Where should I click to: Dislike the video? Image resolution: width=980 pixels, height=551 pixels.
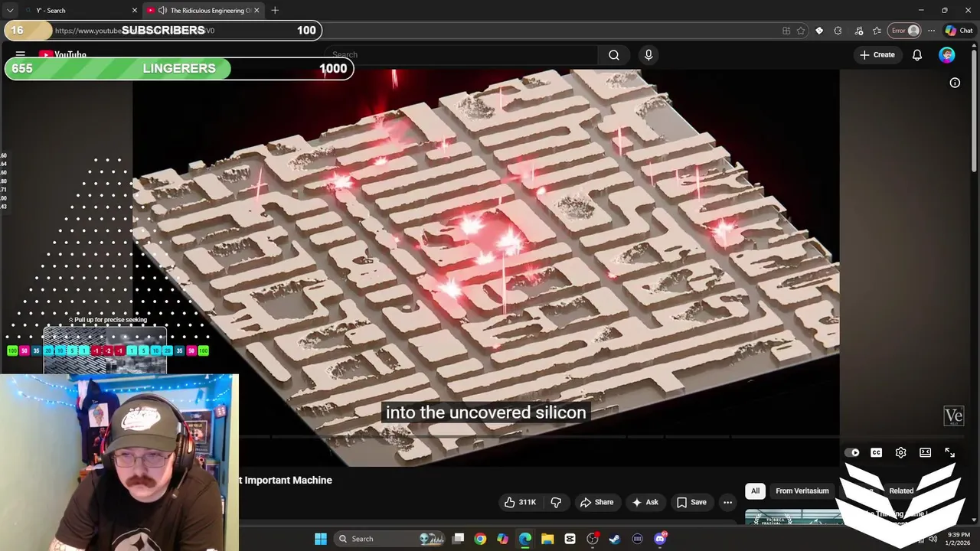tap(557, 502)
